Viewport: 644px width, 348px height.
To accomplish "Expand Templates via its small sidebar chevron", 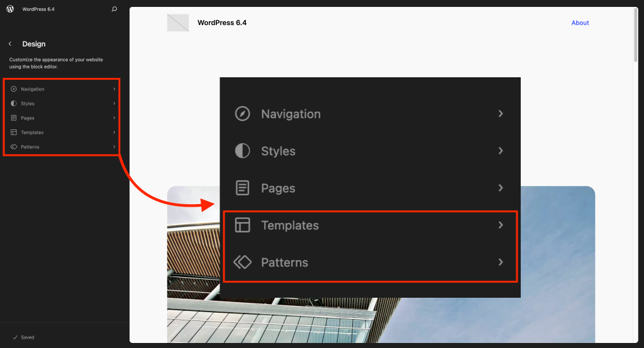I will click(x=114, y=132).
